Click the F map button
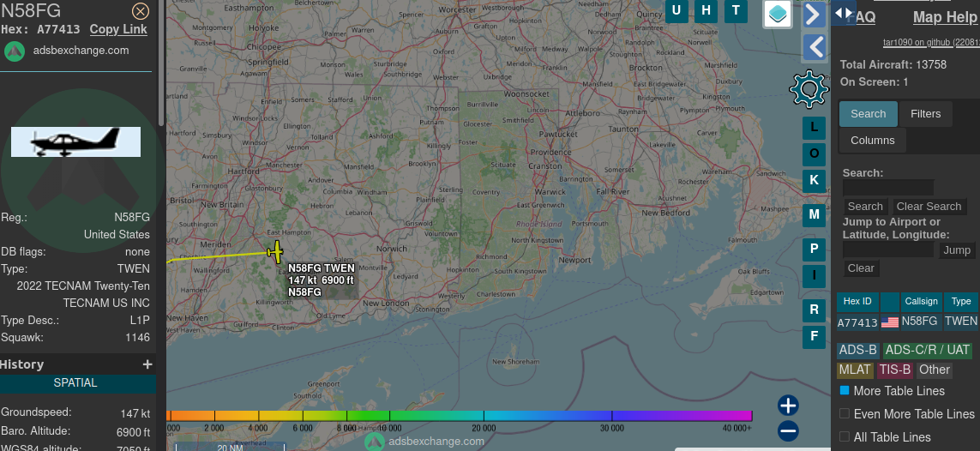Screen dimensions: 980x451 [x=814, y=337]
